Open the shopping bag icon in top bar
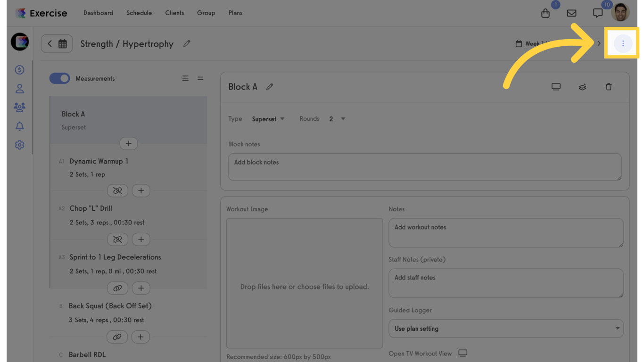 pyautogui.click(x=545, y=13)
